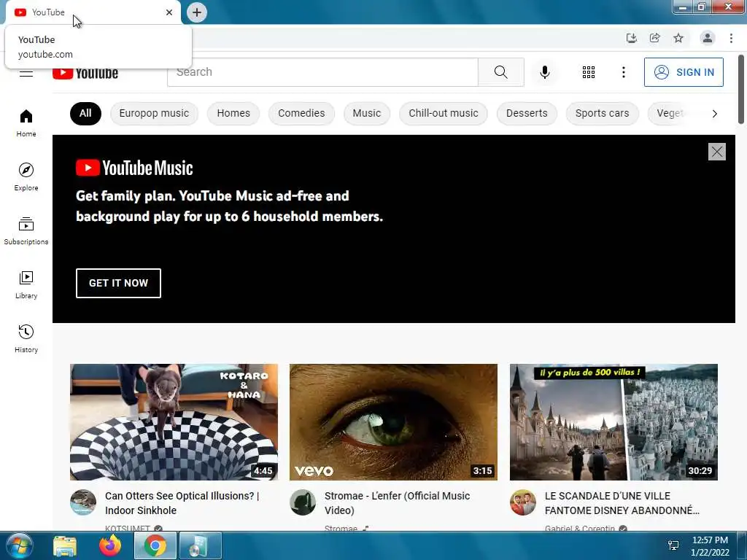Start voice search with microphone icon
Screen dimensions: 747x560
(x=545, y=72)
